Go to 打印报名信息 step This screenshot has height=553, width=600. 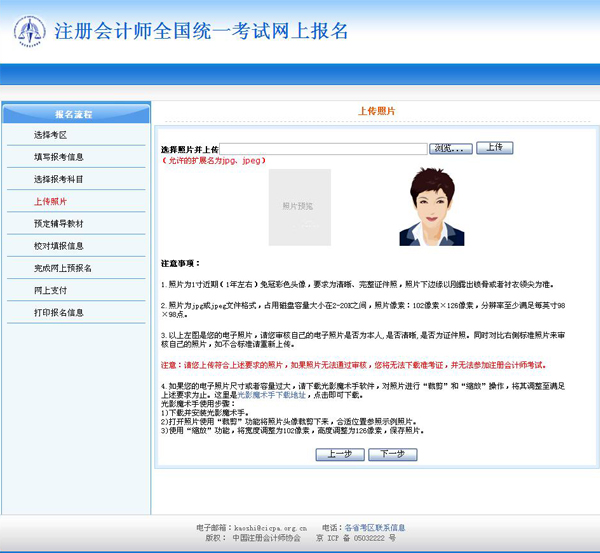point(59,313)
